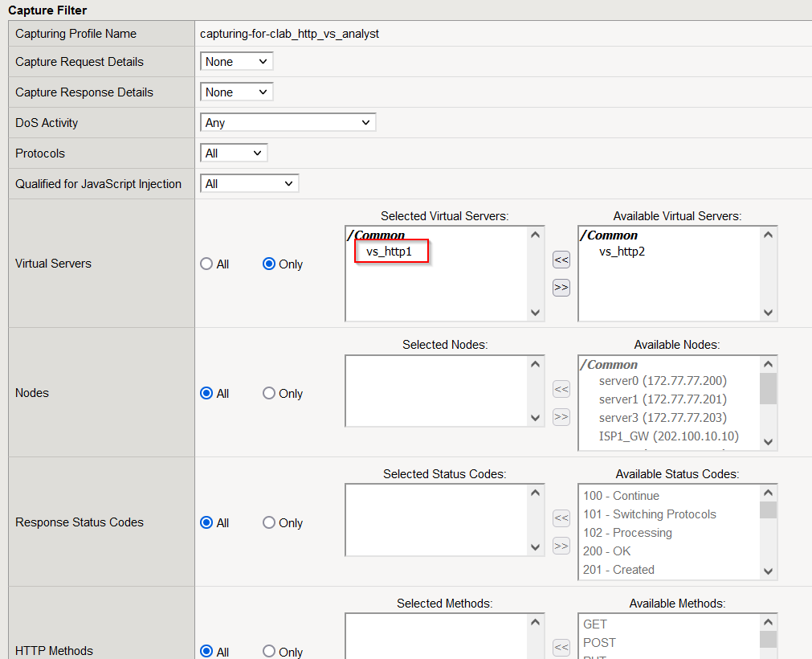This screenshot has height=659, width=812.
Task: Click << button for Status Codes
Action: point(561,518)
